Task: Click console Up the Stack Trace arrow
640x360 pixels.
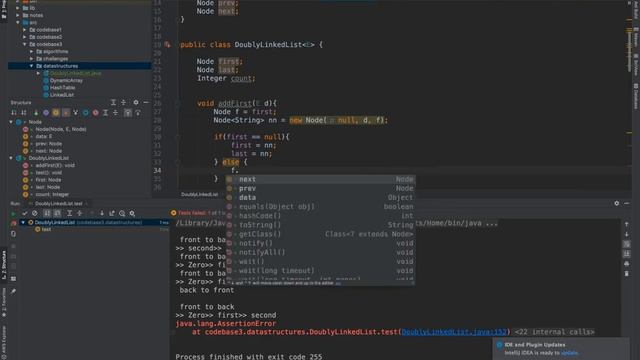Action: (627, 224)
